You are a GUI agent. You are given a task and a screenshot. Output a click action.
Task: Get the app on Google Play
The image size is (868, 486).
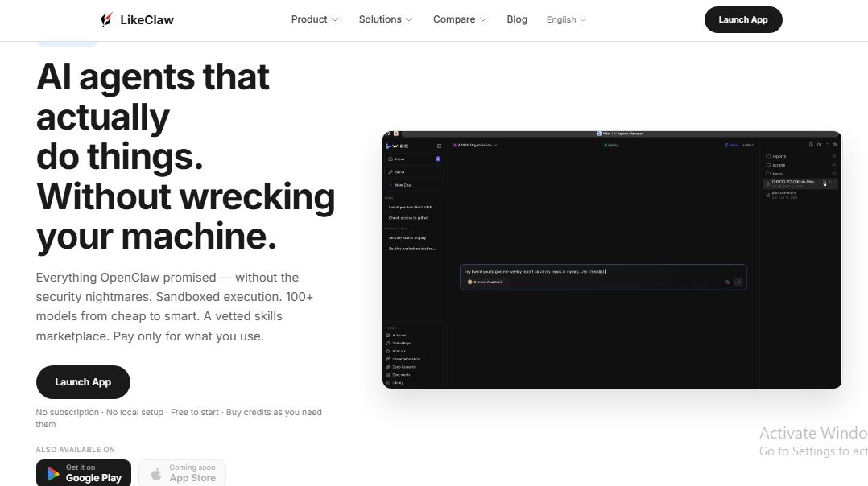84,473
